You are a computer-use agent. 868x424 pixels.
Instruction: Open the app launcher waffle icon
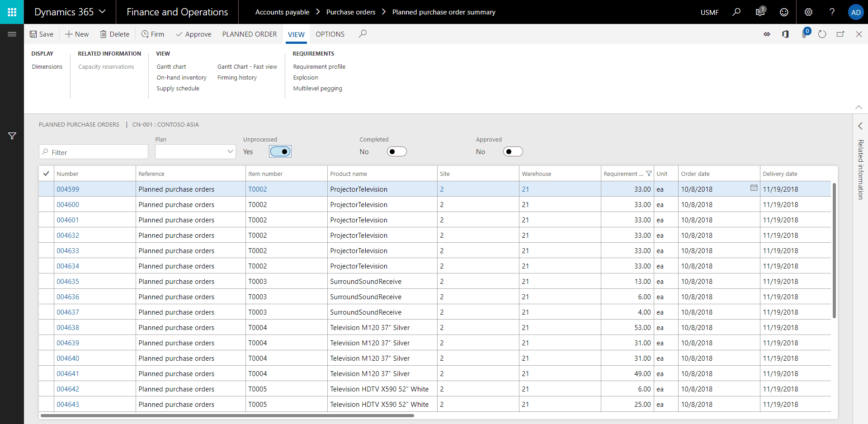point(12,12)
